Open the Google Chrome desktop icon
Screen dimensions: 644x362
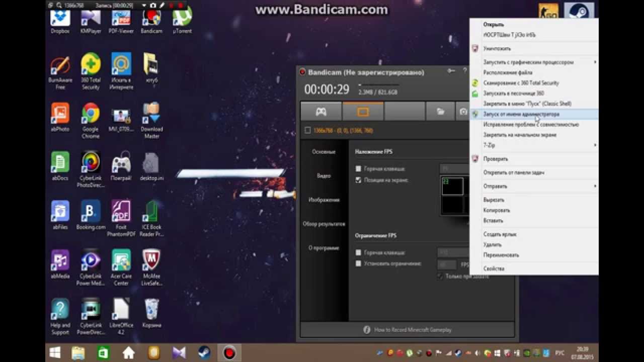(x=91, y=121)
